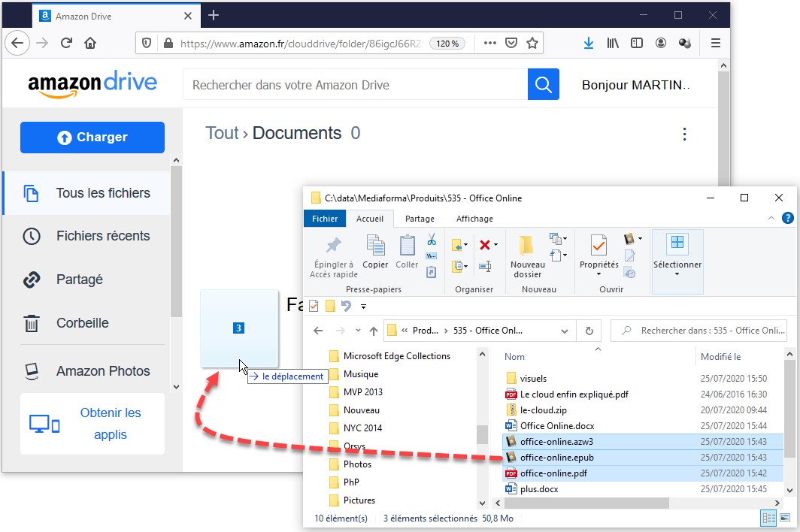Open the three-dot options menu beside Documents
This screenshot has height=532, width=800.
[684, 135]
